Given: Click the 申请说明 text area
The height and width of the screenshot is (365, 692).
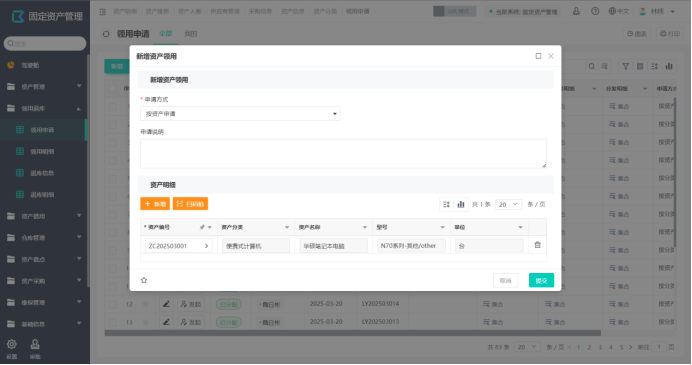Looking at the screenshot, I should (343, 154).
